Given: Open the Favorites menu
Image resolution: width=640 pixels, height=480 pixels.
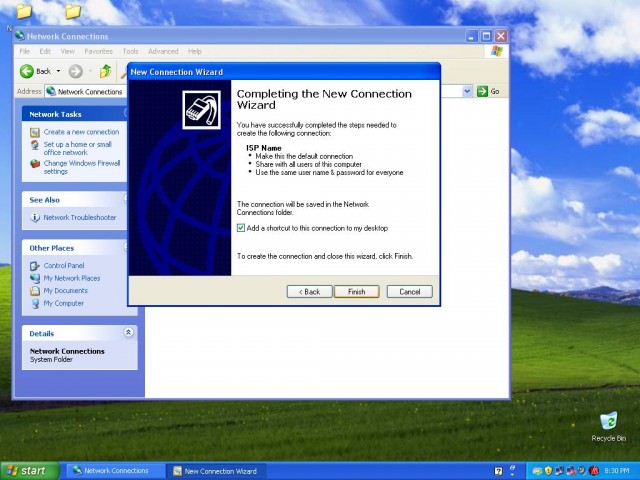Looking at the screenshot, I should click(98, 51).
